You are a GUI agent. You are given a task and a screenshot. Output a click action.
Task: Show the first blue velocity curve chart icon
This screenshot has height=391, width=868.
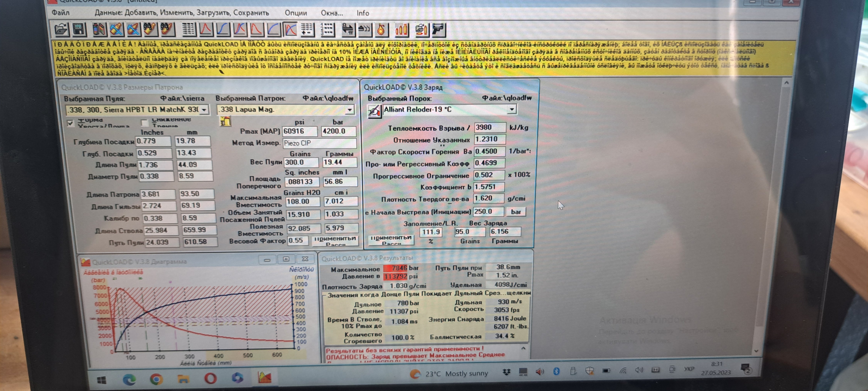223,30
